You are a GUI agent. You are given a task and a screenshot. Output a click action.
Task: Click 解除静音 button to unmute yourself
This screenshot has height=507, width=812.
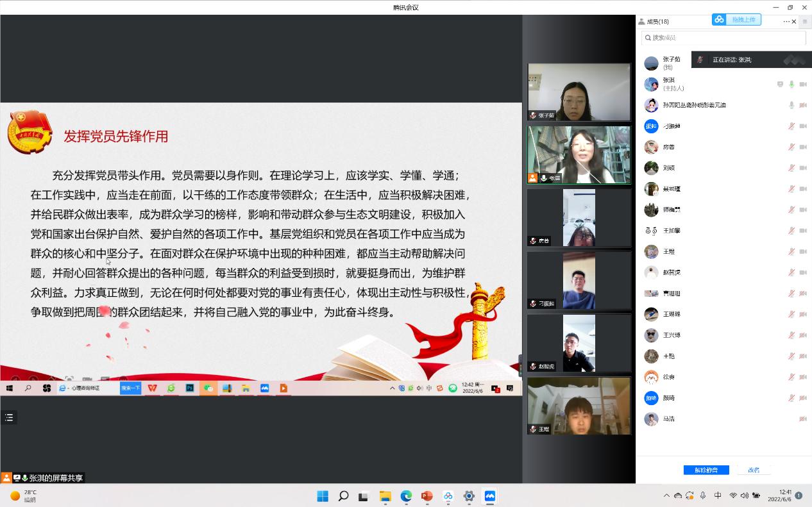coord(706,470)
